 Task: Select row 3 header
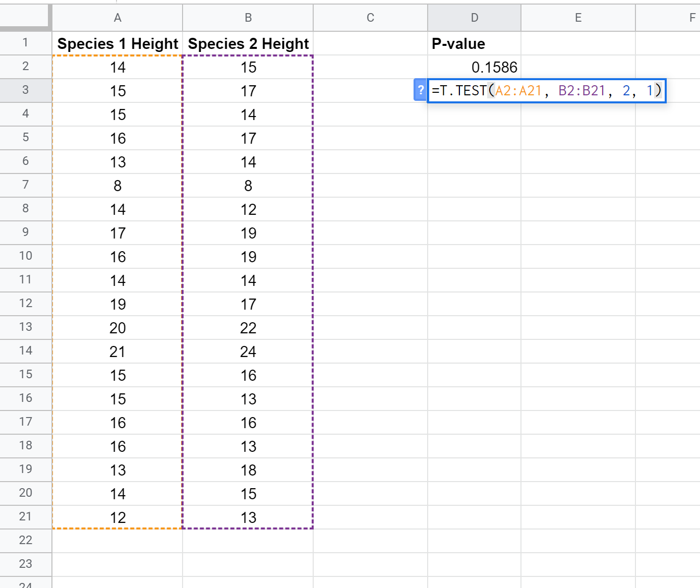tap(26, 90)
